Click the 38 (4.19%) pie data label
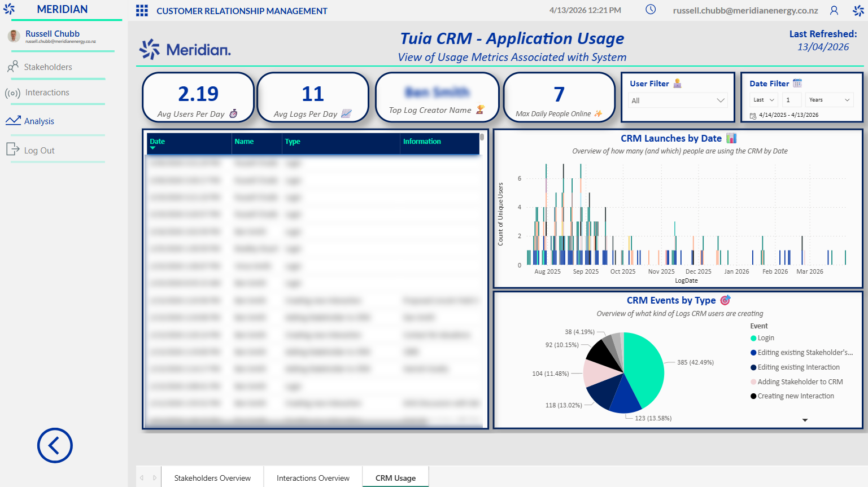868x487 pixels. (579, 332)
